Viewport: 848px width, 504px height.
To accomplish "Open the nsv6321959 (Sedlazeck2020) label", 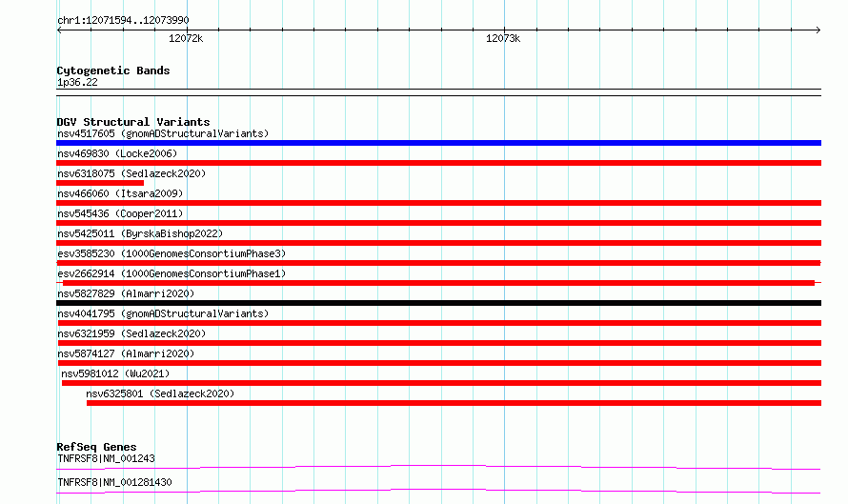I will point(131,333).
